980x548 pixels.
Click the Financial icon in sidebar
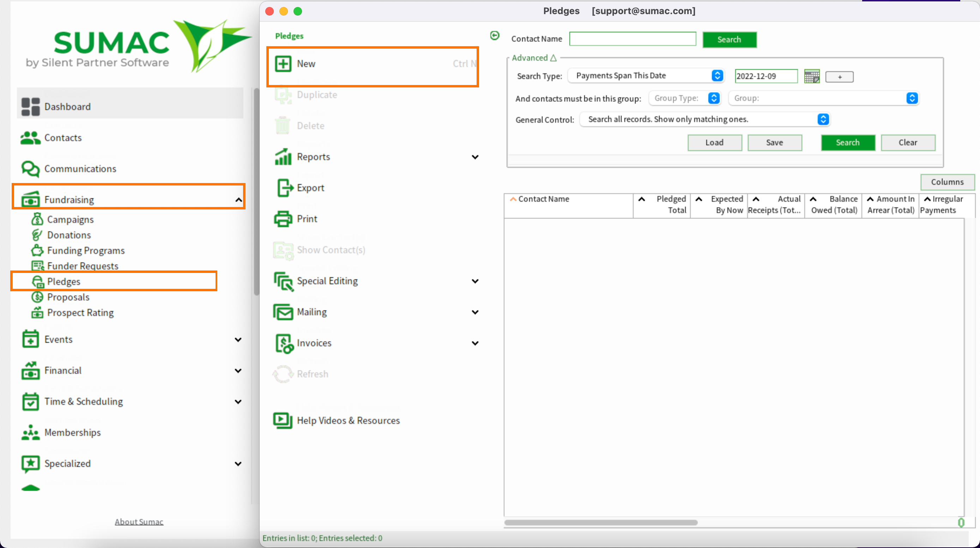click(x=30, y=370)
